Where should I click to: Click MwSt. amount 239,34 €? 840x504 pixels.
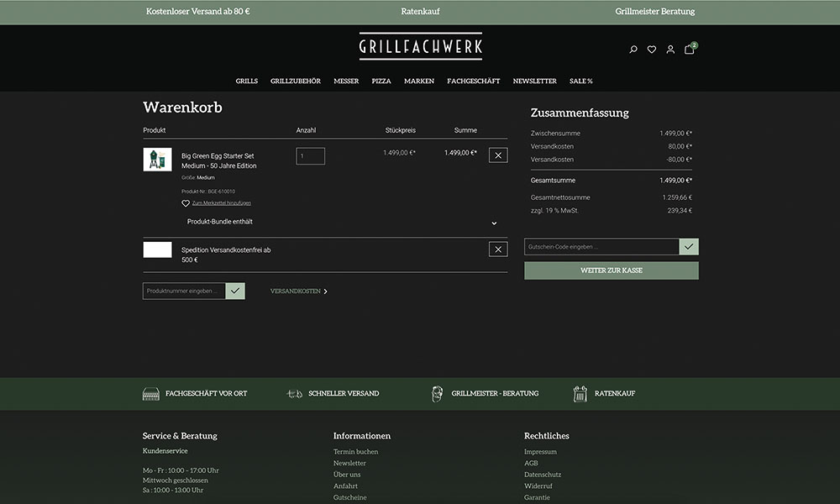click(x=680, y=211)
